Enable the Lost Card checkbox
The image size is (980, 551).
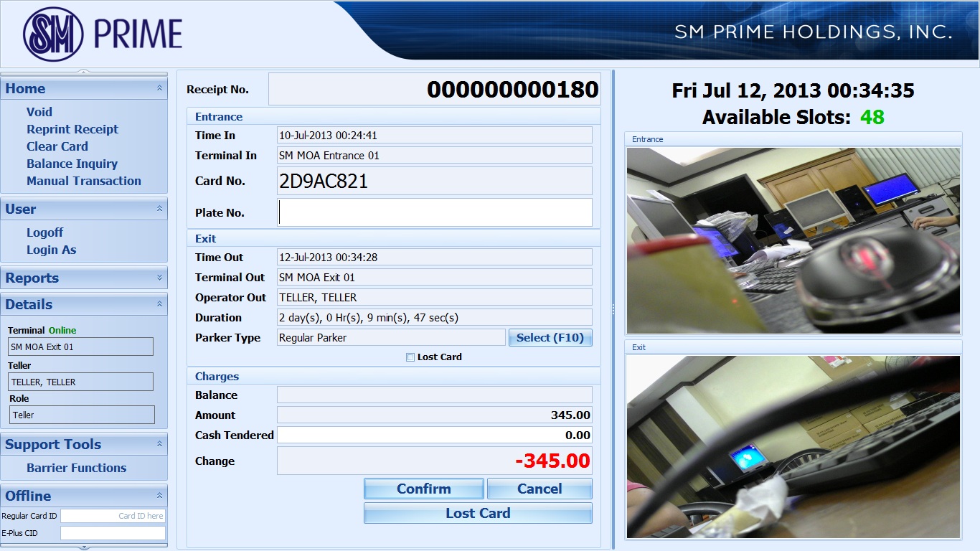[x=410, y=357]
